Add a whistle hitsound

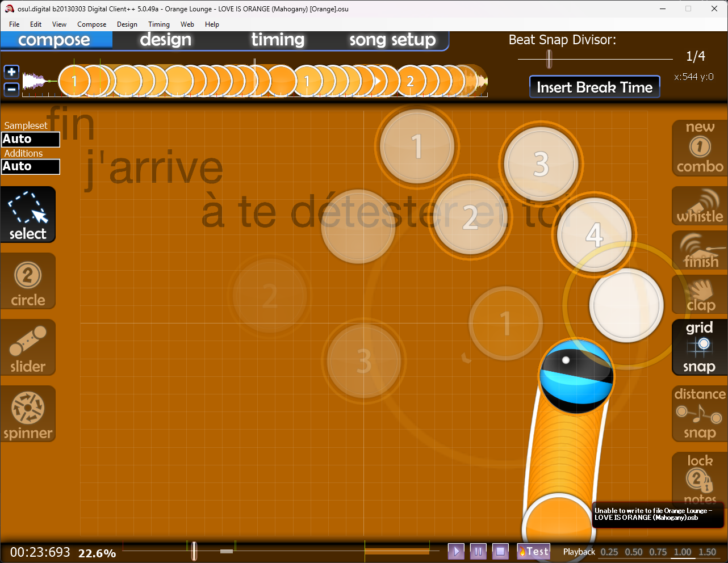point(700,207)
